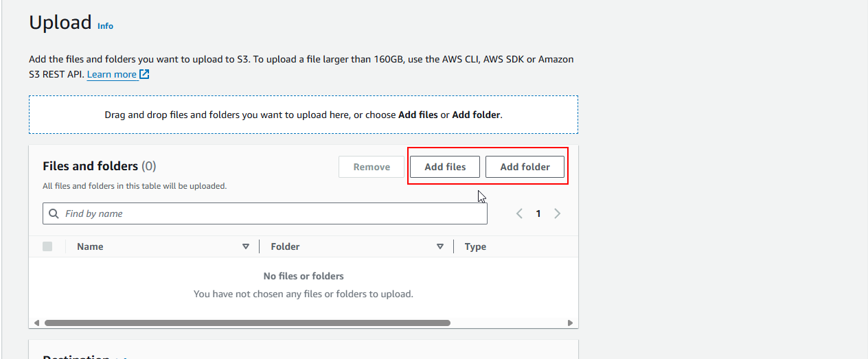This screenshot has height=359, width=868.
Task: Open the Learn more link
Action: (x=112, y=74)
